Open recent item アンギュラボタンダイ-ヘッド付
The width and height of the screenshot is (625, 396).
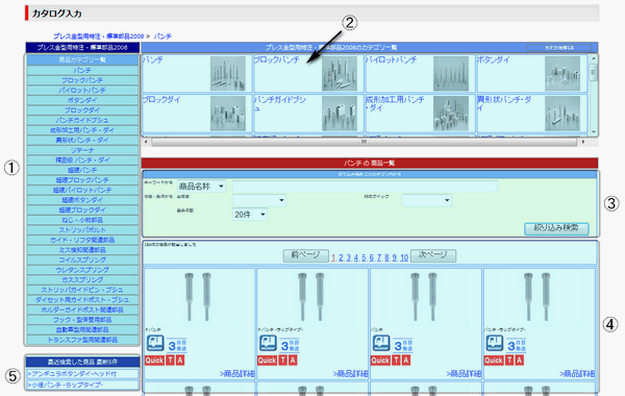click(83, 374)
